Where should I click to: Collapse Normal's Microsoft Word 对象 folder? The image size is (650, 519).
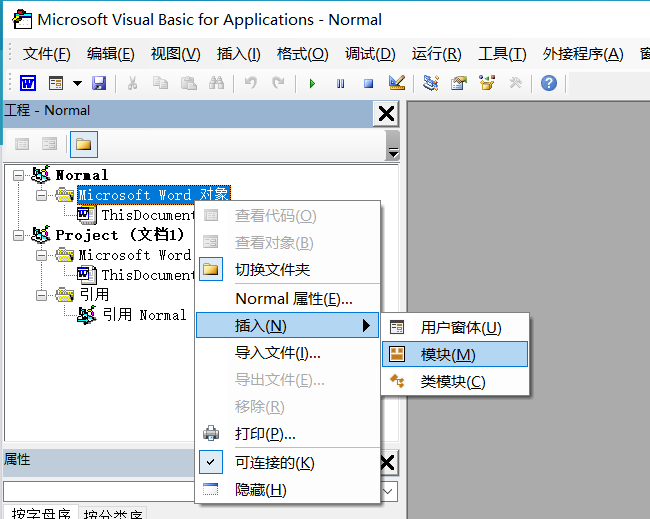41,195
